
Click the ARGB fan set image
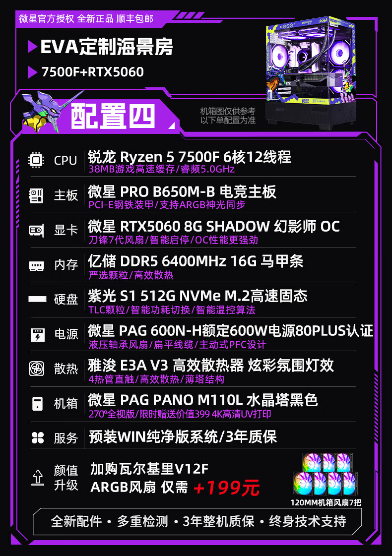point(326,475)
